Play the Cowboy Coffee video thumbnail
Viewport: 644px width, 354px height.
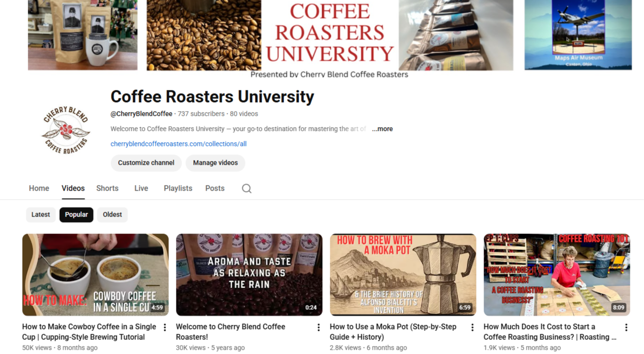click(x=95, y=275)
